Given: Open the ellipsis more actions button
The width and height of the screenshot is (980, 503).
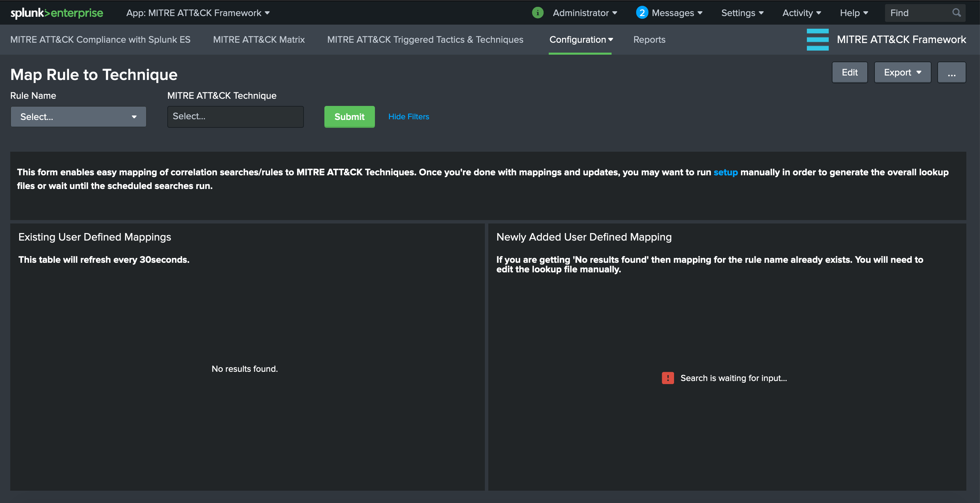Looking at the screenshot, I should (951, 72).
